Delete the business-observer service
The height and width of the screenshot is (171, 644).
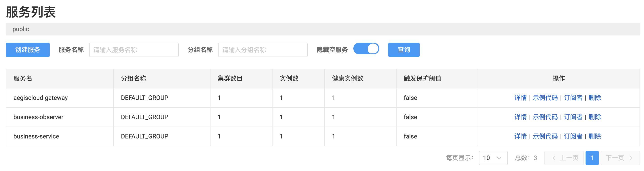(x=595, y=117)
